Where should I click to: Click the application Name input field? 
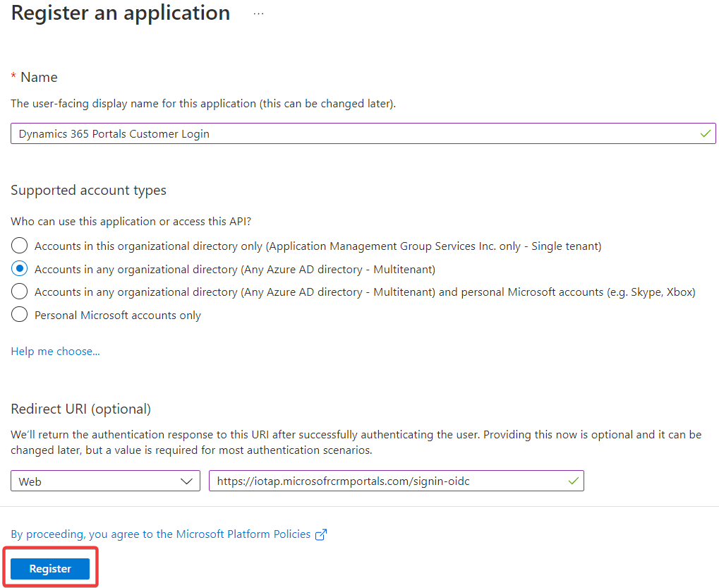[363, 133]
